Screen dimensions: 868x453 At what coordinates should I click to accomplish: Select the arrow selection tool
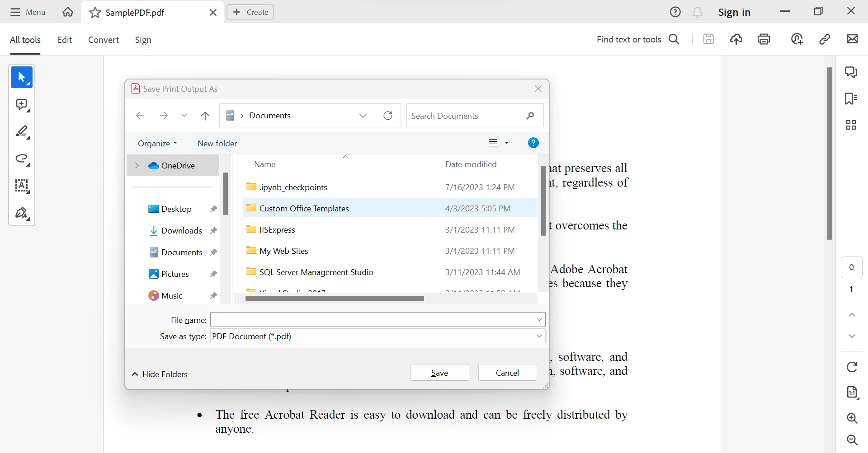pos(22,77)
